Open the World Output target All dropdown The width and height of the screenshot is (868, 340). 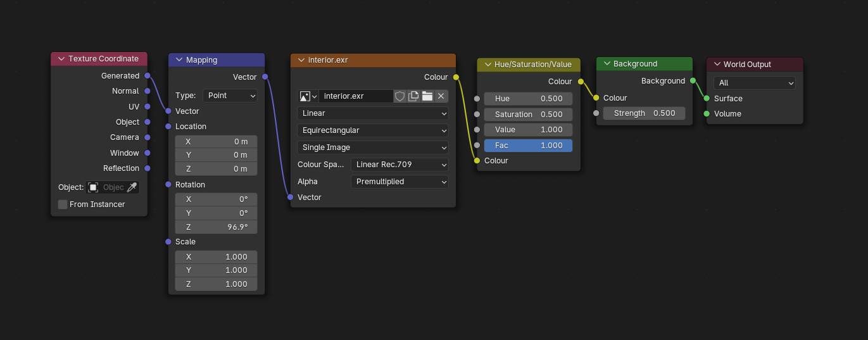754,83
